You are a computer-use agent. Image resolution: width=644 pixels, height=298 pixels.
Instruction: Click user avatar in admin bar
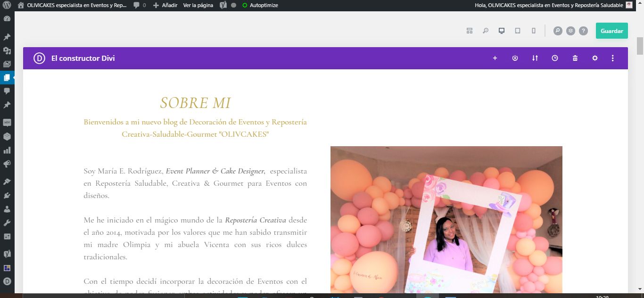(629, 5)
